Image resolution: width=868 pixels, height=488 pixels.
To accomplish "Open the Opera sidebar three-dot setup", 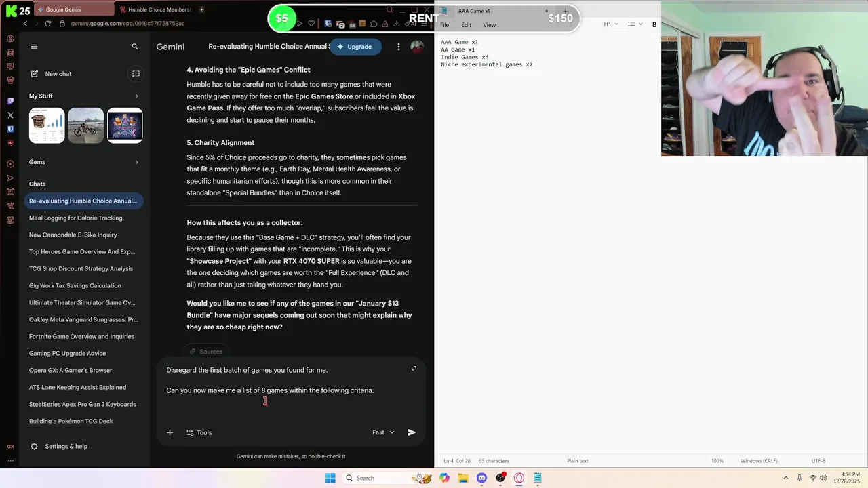I will 10,460.
